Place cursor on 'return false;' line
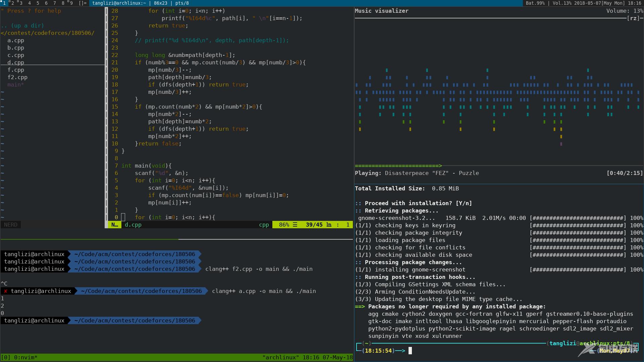The width and height of the screenshot is (644, 362). (x=160, y=143)
